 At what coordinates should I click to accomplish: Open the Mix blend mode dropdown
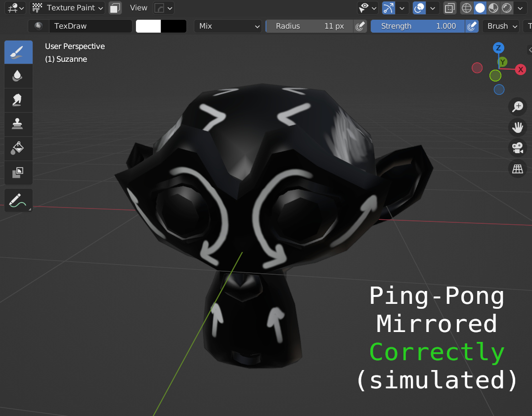pyautogui.click(x=227, y=26)
